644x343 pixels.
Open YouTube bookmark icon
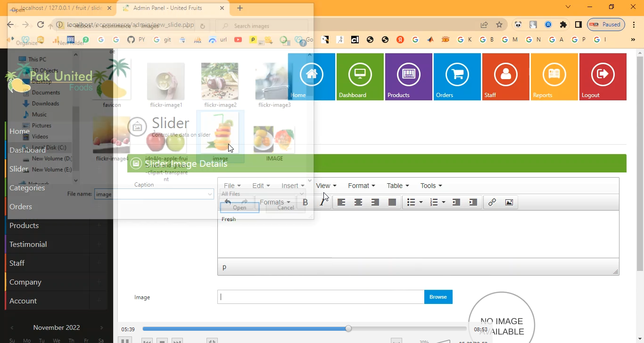tap(238, 40)
